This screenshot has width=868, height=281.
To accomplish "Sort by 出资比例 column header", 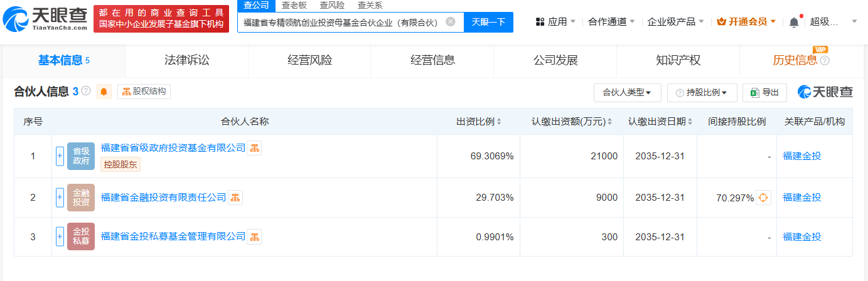I will pos(478,122).
